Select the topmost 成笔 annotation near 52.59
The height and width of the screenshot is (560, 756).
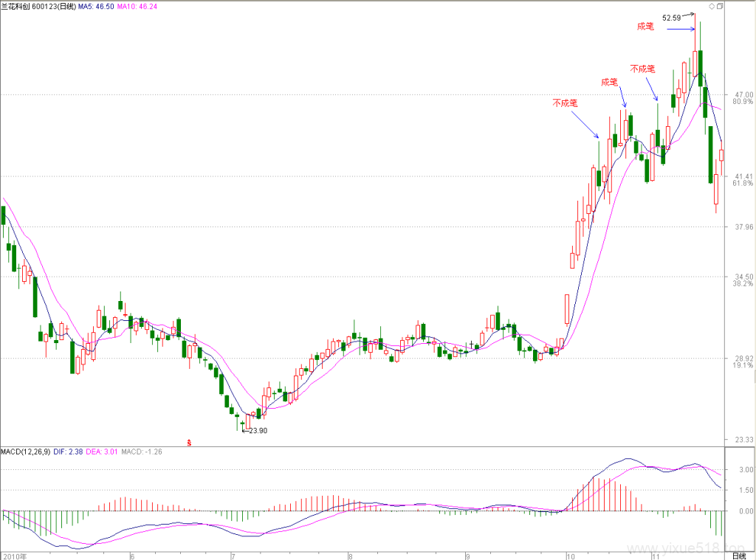click(645, 27)
